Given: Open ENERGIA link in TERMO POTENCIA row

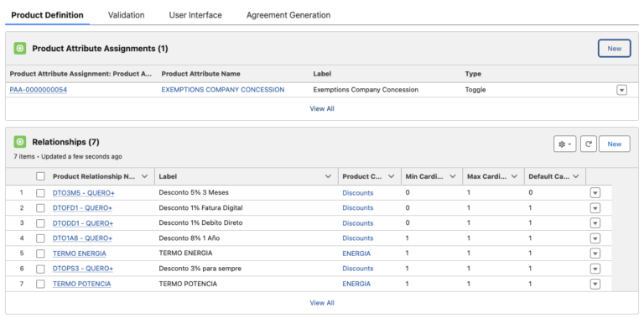Looking at the screenshot, I should (x=356, y=284).
